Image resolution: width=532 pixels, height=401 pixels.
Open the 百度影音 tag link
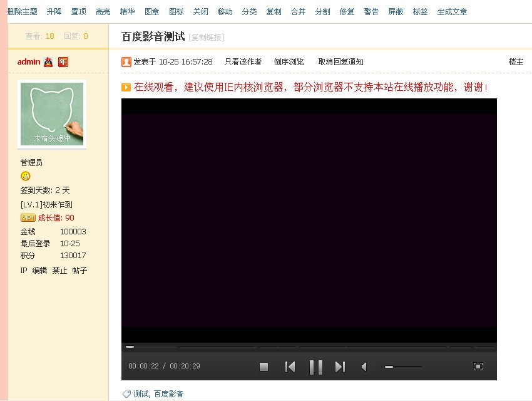[169, 394]
